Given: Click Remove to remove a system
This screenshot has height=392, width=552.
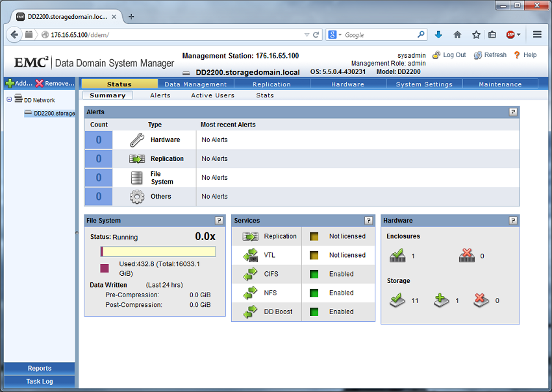Looking at the screenshot, I should (x=55, y=83).
